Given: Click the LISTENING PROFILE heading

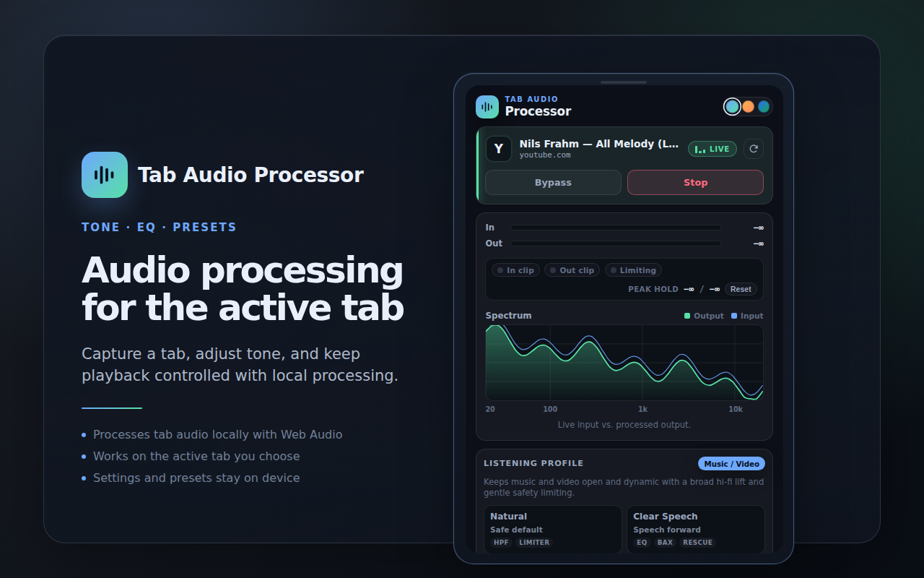Looking at the screenshot, I should coord(533,464).
